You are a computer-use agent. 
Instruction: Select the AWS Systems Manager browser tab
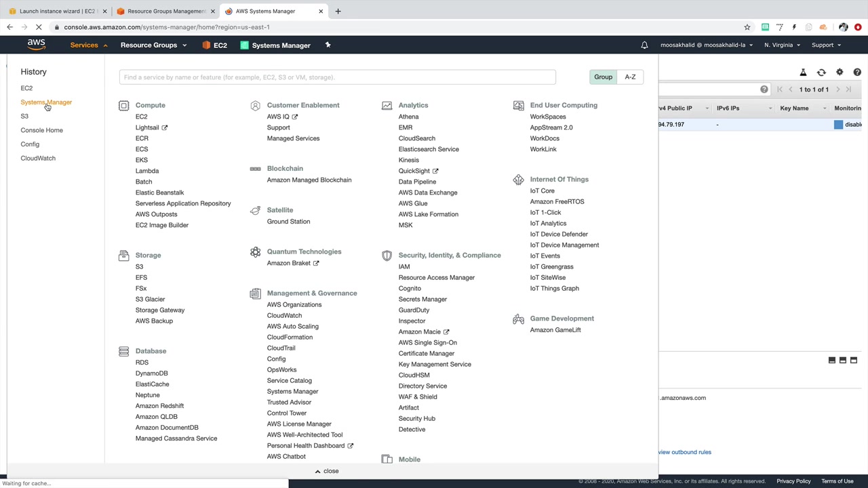tap(273, 11)
